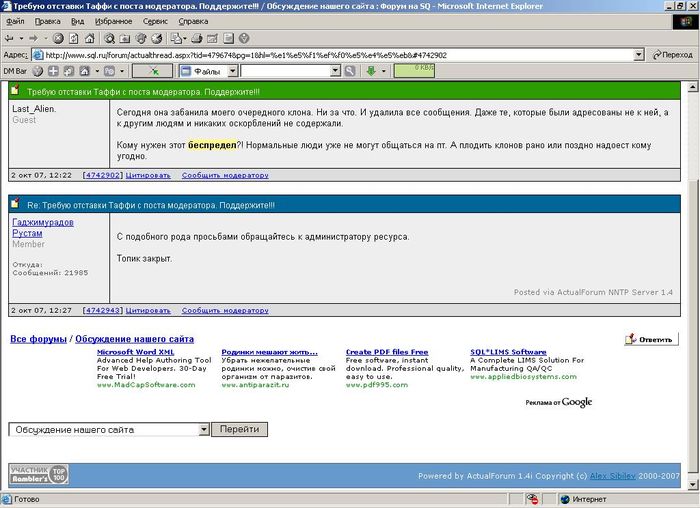Open the Файл menu

click(x=15, y=21)
